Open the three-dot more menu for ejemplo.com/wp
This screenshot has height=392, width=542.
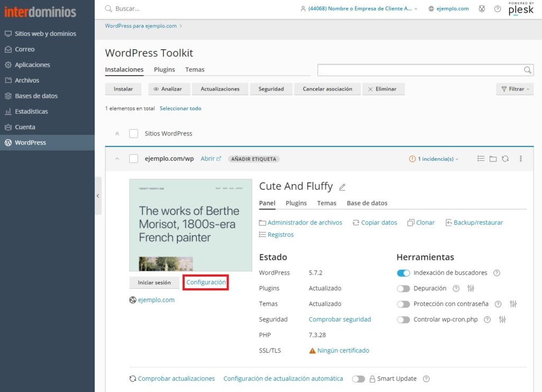coord(521,159)
